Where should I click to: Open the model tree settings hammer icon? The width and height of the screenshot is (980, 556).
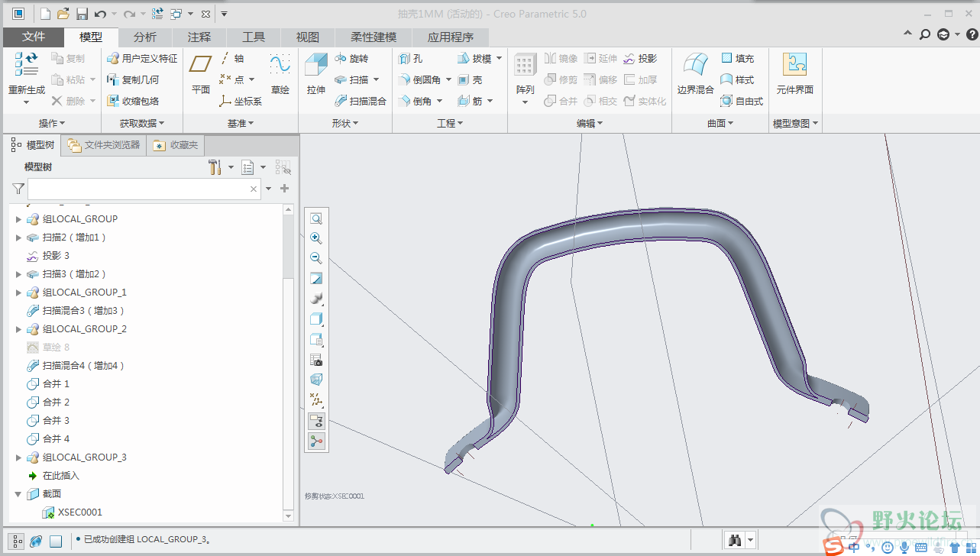(215, 167)
